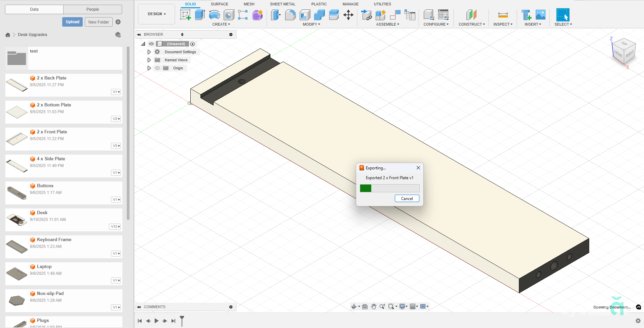Open the DESIGN workspace dropdown
Viewport: 644px width, 328px height.
coord(157,14)
